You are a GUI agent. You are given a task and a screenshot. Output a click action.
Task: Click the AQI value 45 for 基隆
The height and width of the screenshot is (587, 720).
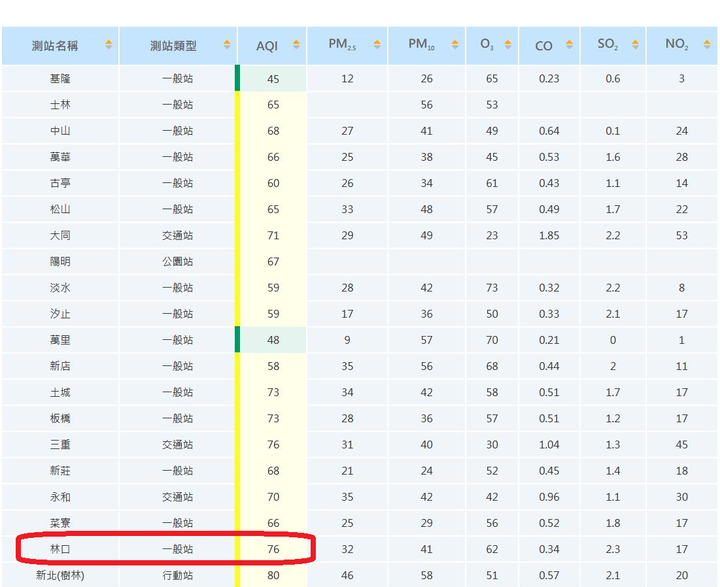(273, 79)
